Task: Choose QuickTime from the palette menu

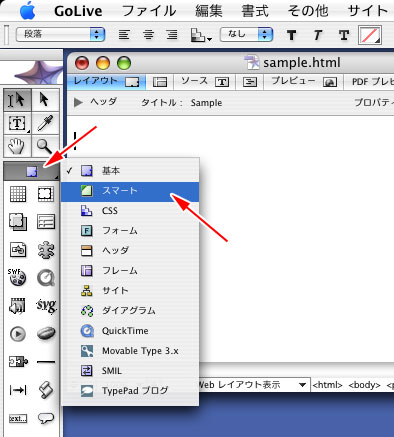Action: pyautogui.click(x=130, y=331)
